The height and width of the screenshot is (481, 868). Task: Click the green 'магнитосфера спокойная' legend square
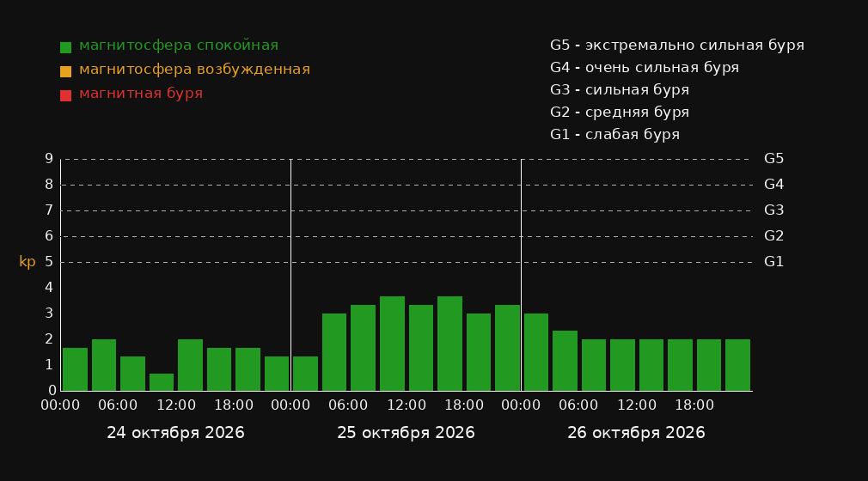[x=66, y=47]
